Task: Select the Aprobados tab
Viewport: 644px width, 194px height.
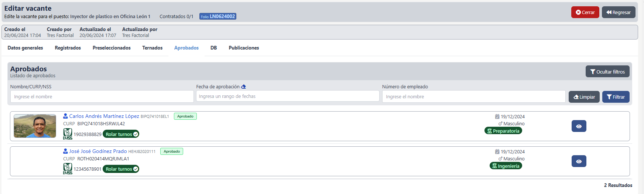Action: click(x=186, y=48)
